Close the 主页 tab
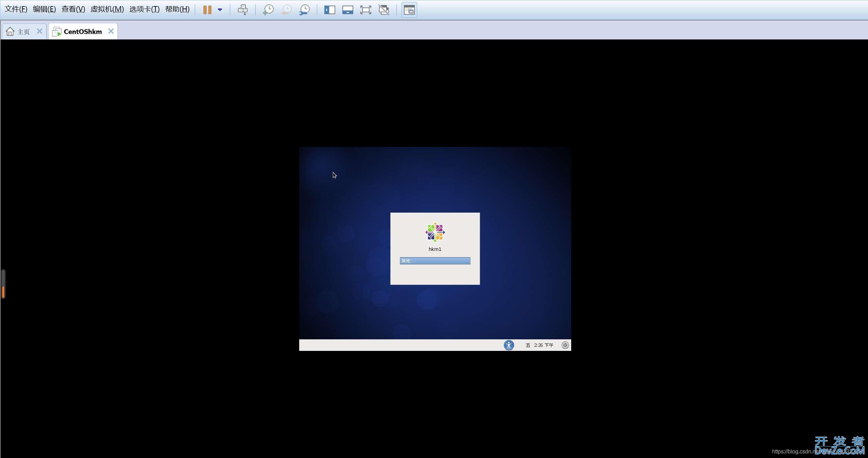 click(39, 31)
